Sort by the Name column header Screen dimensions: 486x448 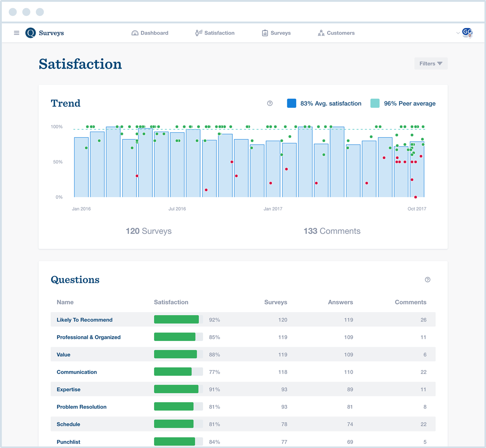(x=65, y=302)
